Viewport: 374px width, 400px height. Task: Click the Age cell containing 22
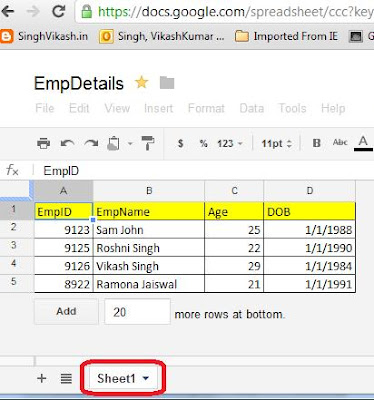[234, 248]
